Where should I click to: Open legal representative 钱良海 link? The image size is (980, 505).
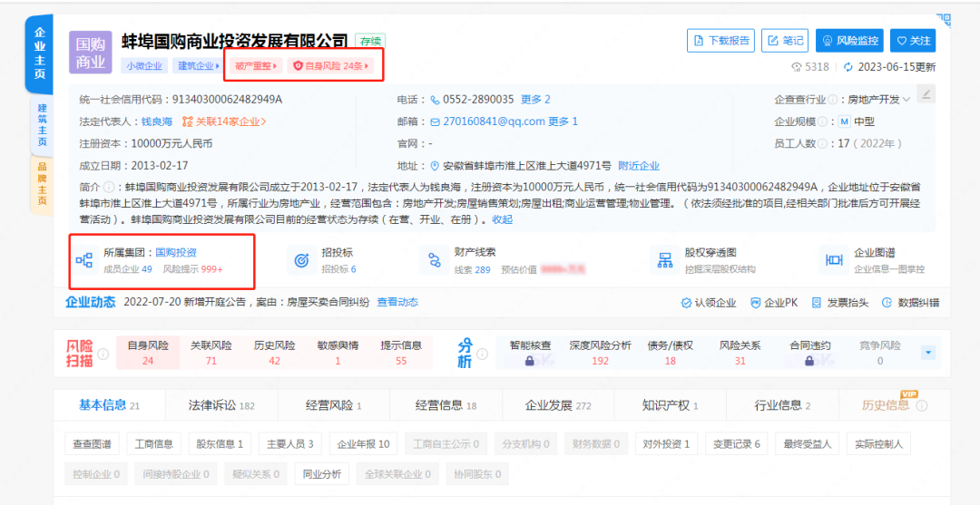click(156, 121)
